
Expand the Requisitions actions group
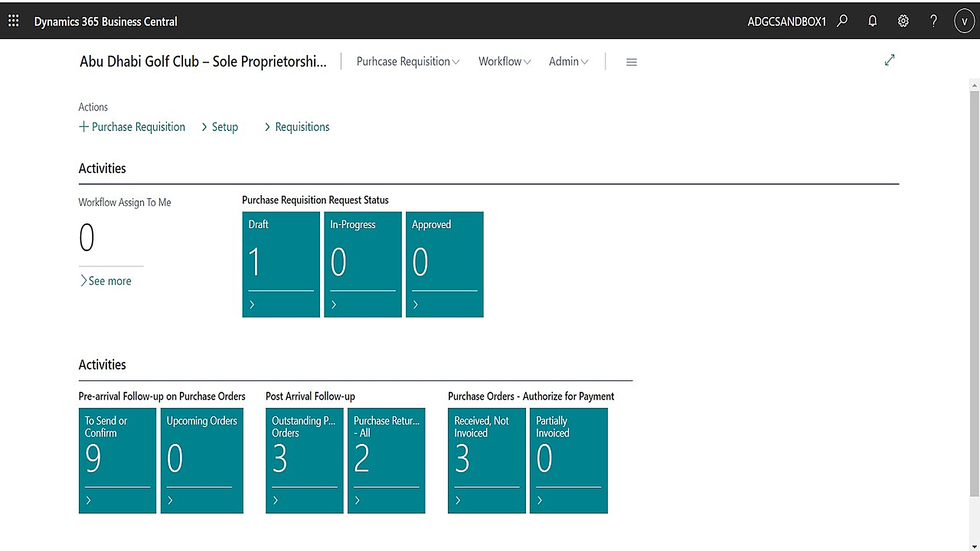(297, 127)
